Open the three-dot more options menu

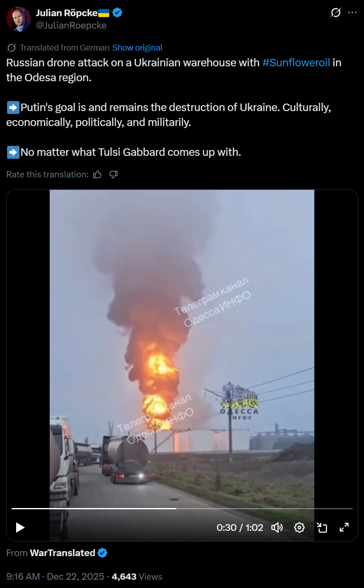click(352, 13)
